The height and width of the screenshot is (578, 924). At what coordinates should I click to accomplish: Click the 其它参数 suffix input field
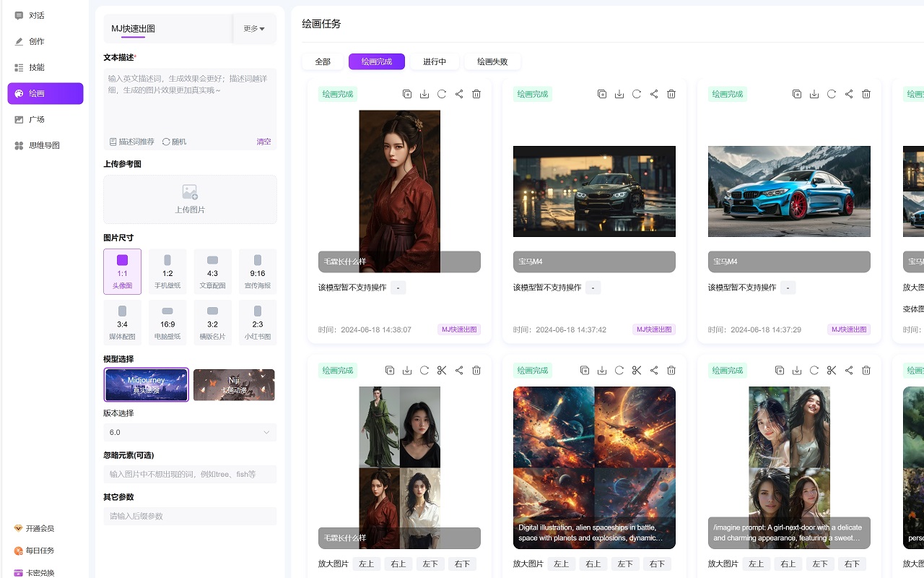coord(190,516)
